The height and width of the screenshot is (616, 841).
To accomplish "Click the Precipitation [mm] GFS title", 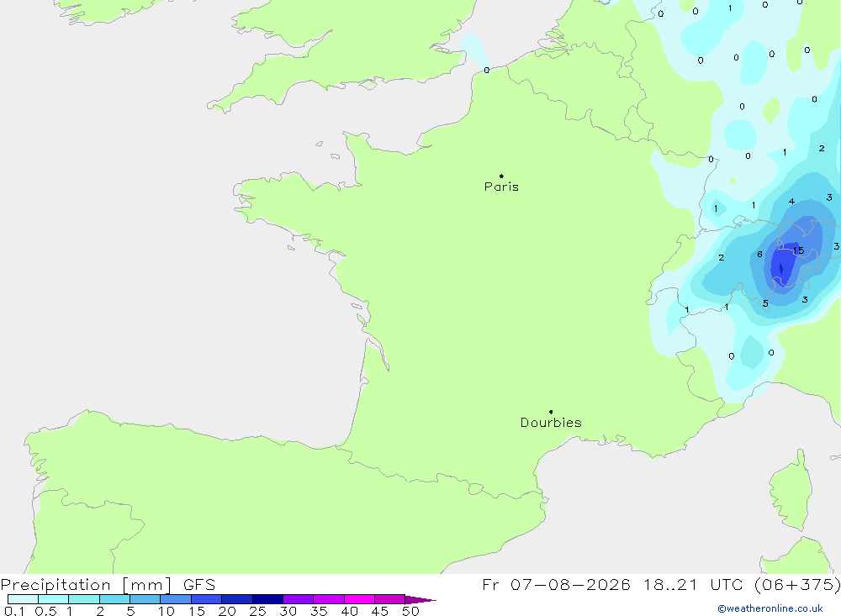I will pos(108,585).
